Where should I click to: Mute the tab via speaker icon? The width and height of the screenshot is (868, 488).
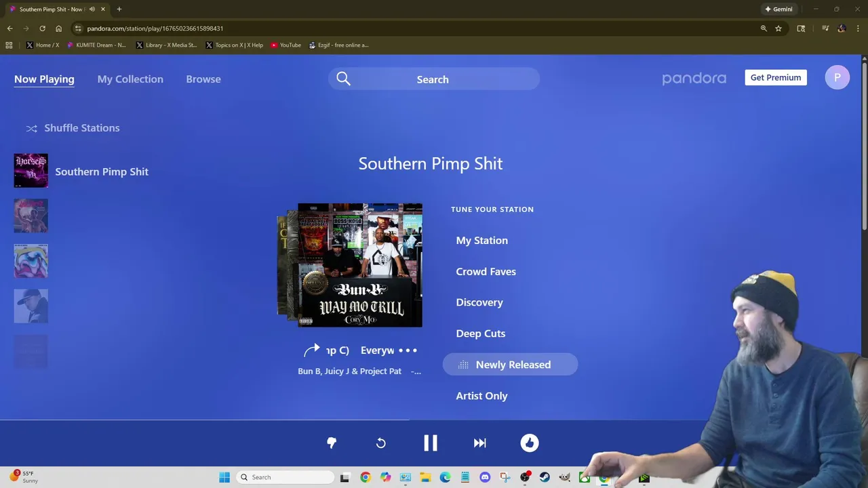[92, 9]
